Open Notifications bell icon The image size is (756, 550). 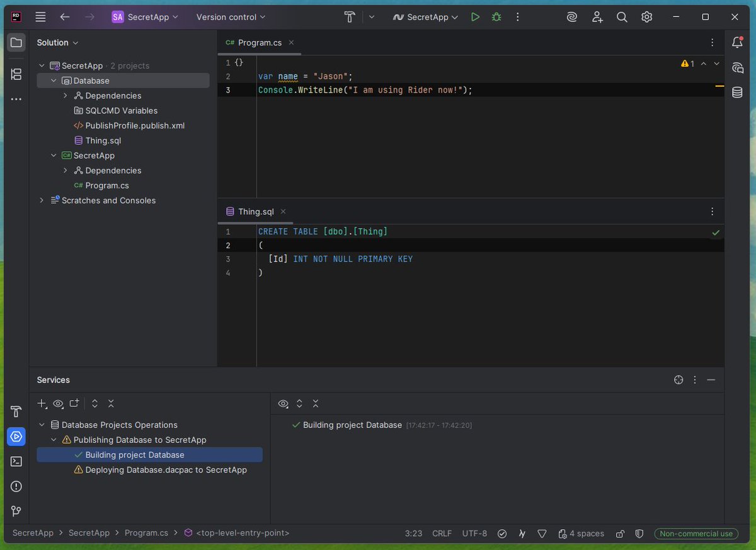(737, 42)
